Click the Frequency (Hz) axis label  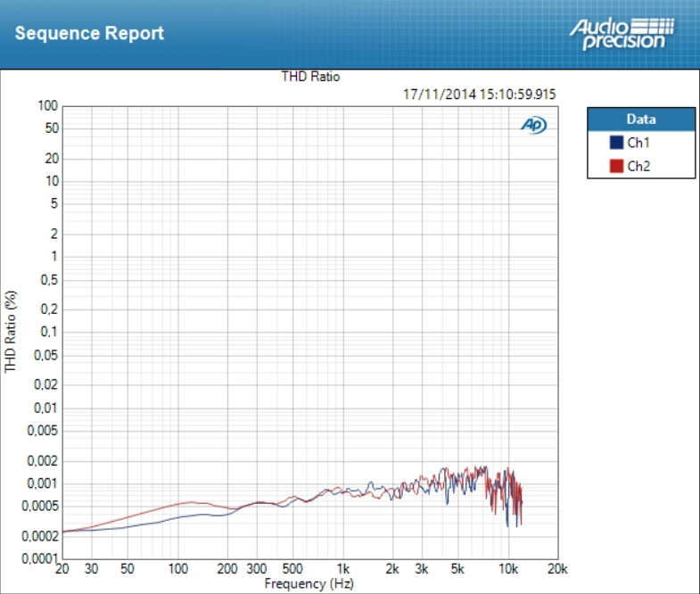(x=309, y=583)
